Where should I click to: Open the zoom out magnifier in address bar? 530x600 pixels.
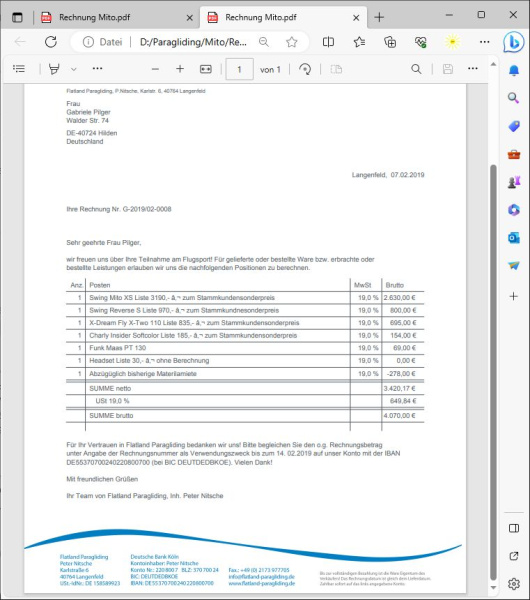[x=264, y=42]
